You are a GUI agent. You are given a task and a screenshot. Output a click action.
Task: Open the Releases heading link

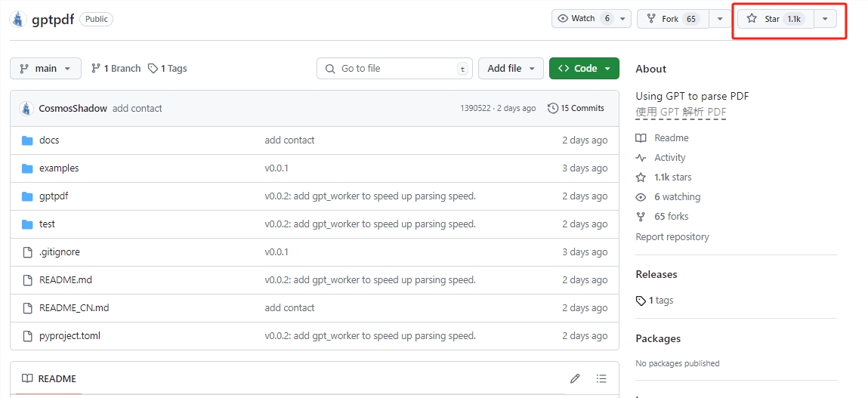(656, 275)
